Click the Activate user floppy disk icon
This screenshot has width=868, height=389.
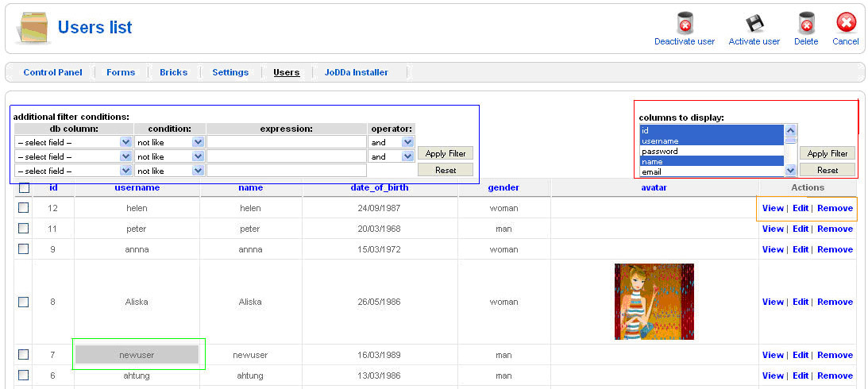pos(754,24)
